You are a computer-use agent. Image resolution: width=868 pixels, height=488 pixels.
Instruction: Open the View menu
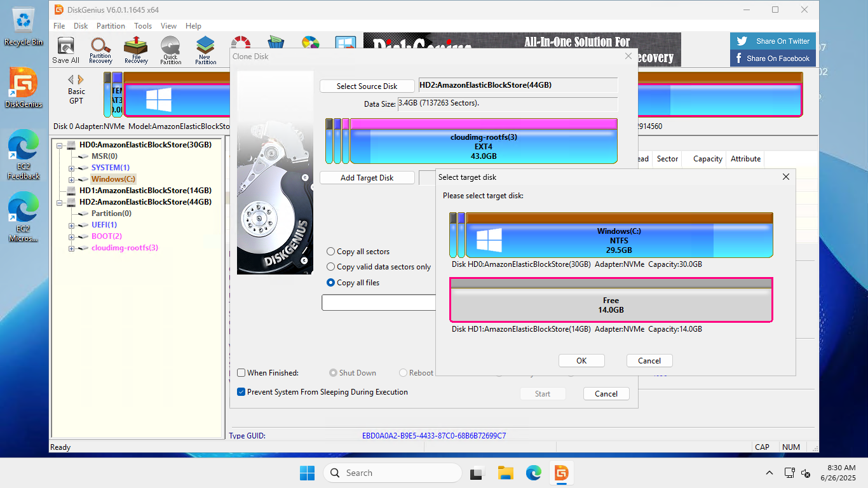[168, 26]
